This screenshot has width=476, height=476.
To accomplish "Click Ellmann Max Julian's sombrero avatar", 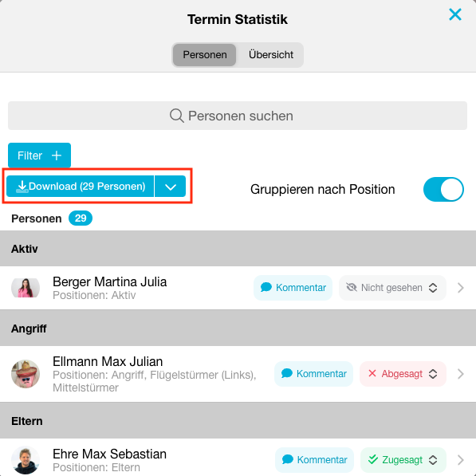I will tap(26, 374).
